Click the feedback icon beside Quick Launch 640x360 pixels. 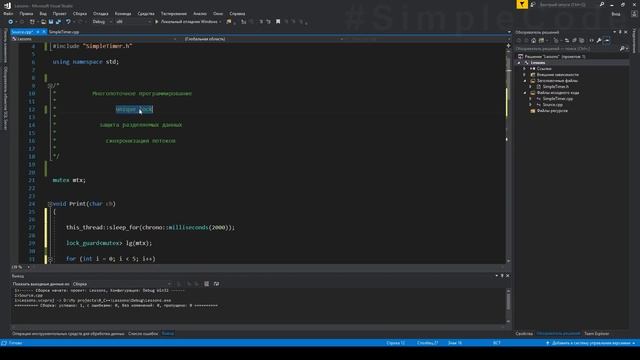pos(533,4)
